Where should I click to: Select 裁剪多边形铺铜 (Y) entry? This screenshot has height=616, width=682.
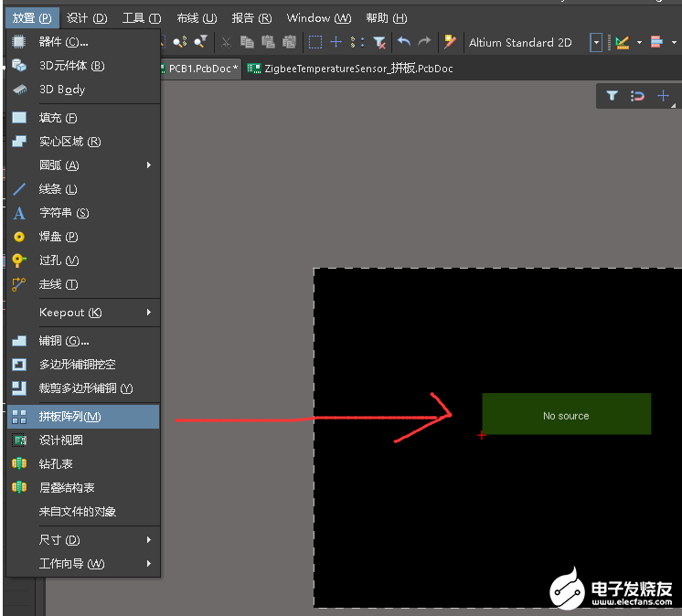(x=83, y=388)
